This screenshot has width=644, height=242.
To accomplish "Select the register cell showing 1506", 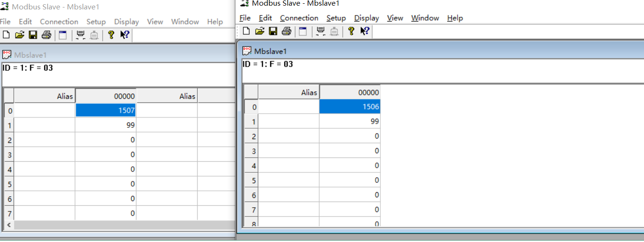I will pyautogui.click(x=350, y=107).
